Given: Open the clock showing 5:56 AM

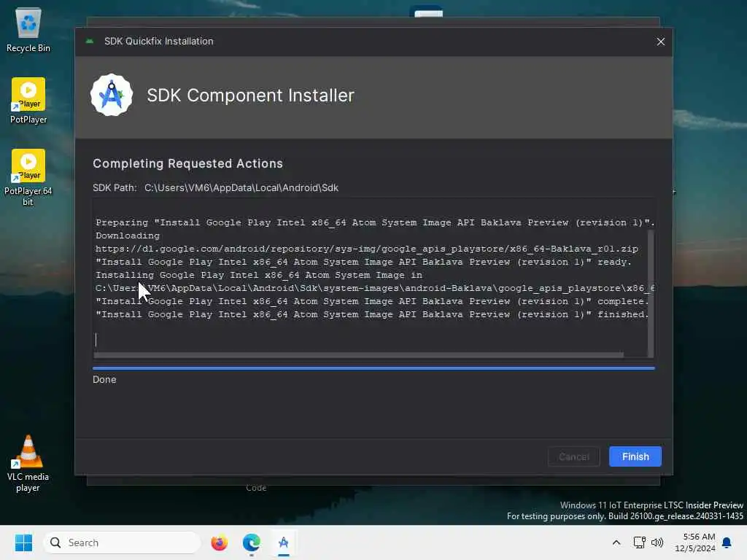Looking at the screenshot, I should point(695,542).
